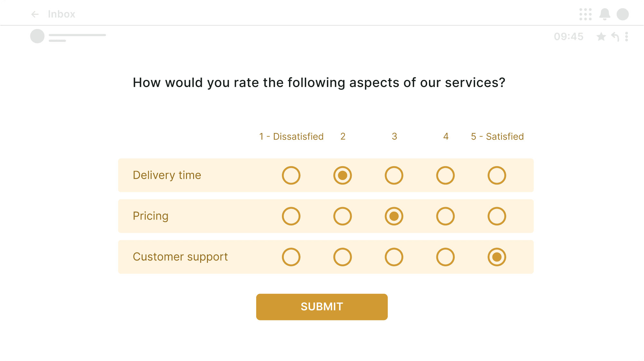
Task: Go back to Inbox label
Action: [61, 14]
